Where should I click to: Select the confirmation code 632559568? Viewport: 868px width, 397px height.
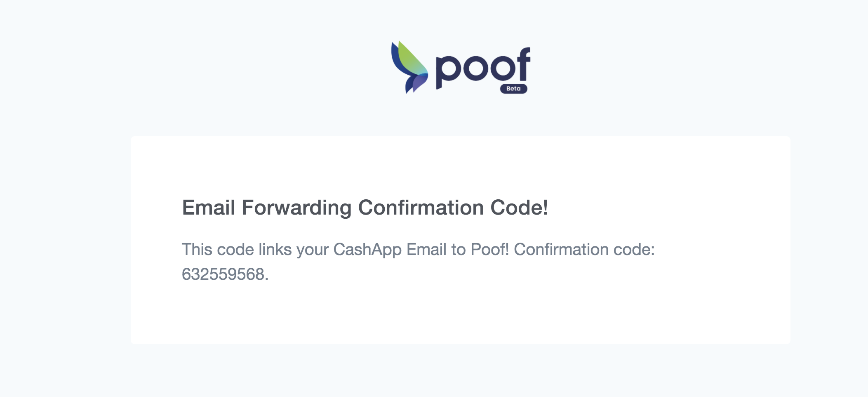point(223,274)
